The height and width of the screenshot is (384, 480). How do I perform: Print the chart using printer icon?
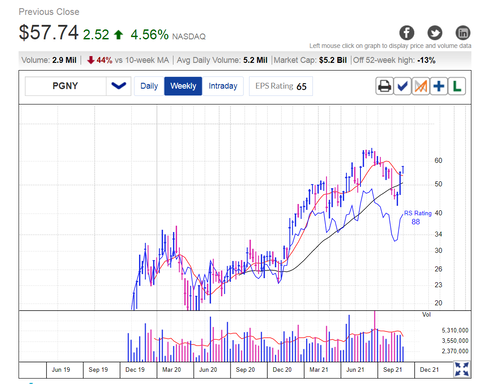pyautogui.click(x=384, y=86)
